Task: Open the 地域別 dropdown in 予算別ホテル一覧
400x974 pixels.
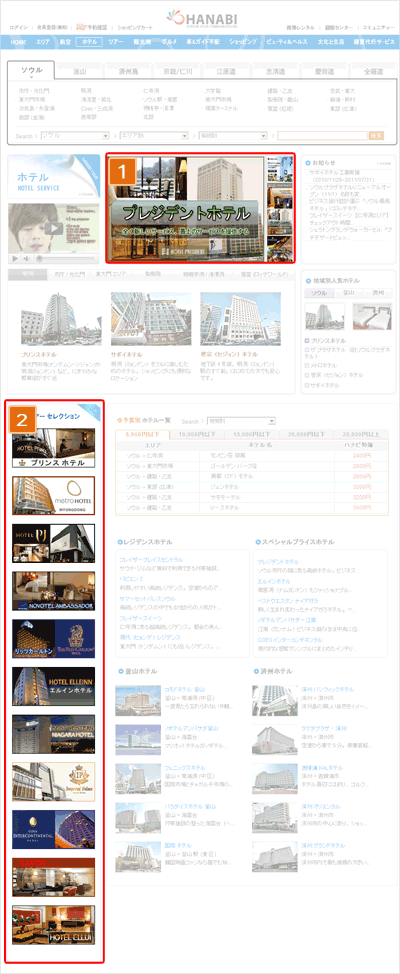Action: pyautogui.click(x=240, y=421)
